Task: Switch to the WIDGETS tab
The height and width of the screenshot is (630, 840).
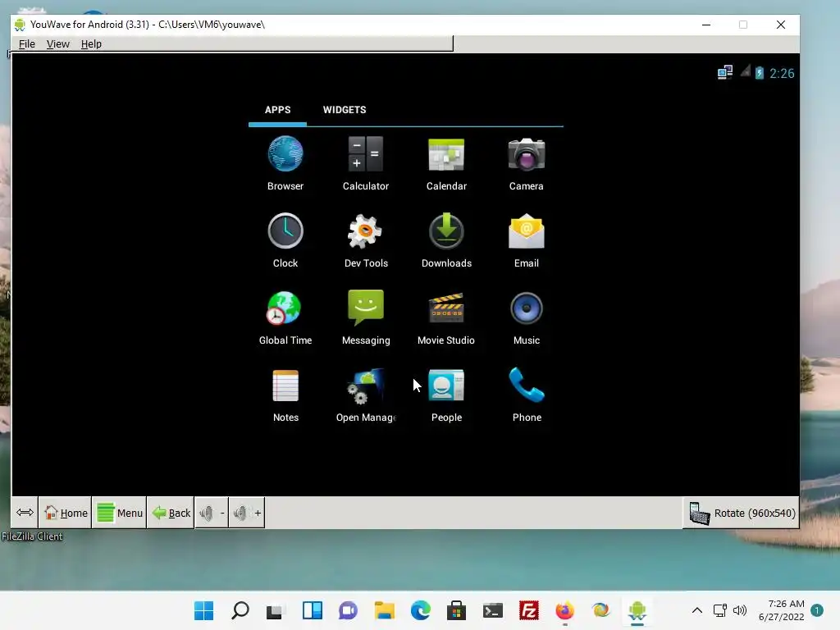Action: pos(345,110)
